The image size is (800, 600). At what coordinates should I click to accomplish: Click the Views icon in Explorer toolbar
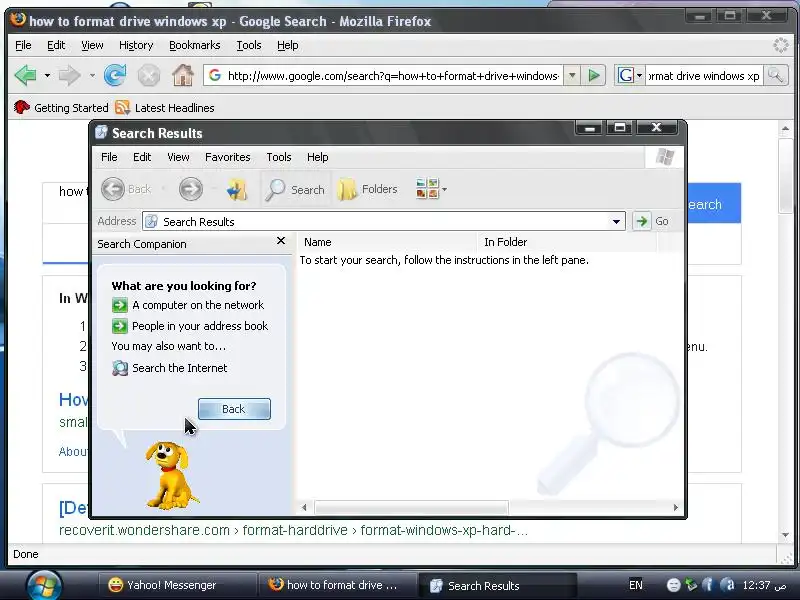pyautogui.click(x=427, y=189)
